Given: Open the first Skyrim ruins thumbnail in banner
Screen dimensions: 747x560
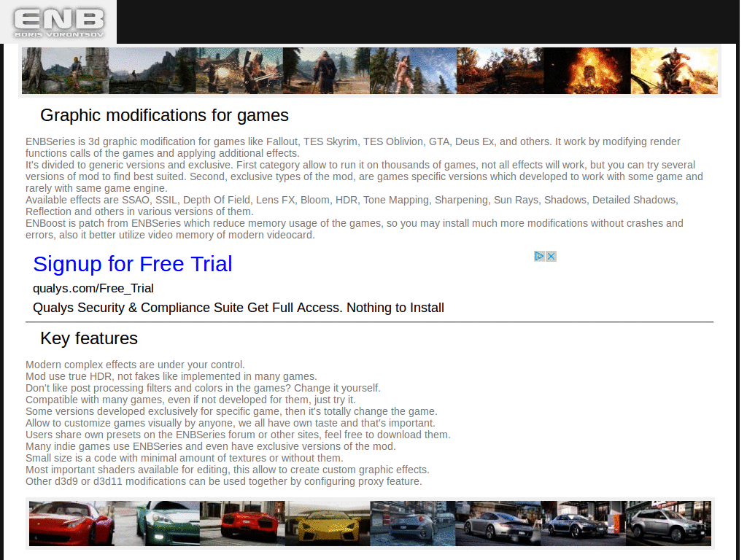Looking at the screenshot, I should pos(65,71).
